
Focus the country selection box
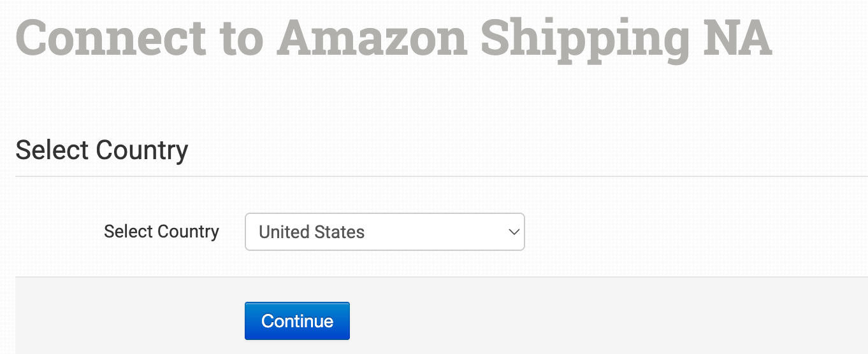(384, 232)
